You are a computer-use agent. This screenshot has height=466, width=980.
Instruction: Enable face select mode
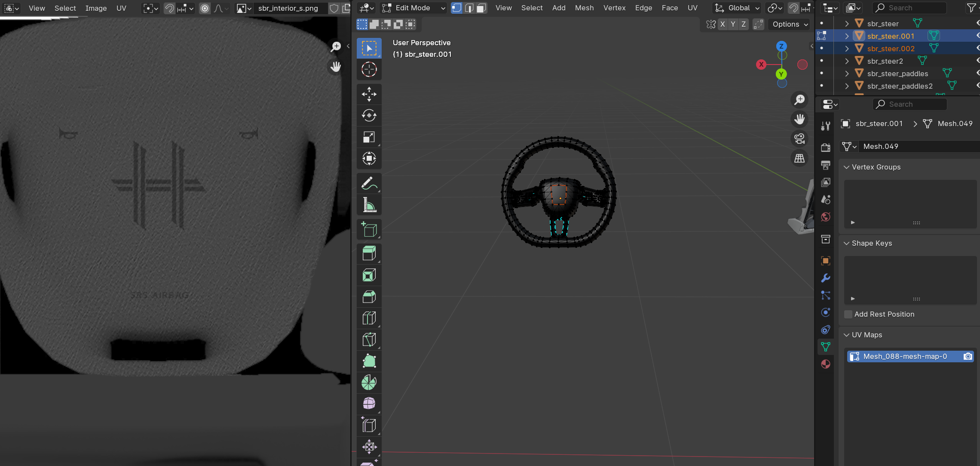click(x=481, y=8)
